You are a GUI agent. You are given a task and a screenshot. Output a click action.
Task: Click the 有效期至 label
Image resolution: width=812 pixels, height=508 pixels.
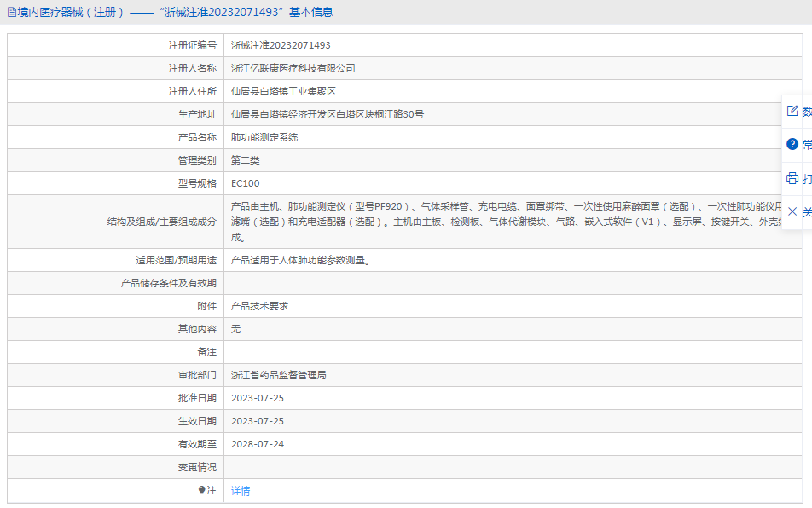coord(197,444)
